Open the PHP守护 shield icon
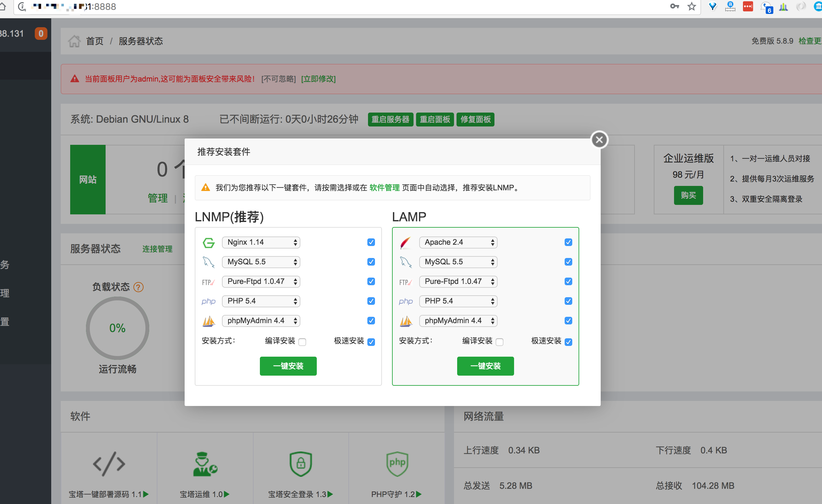The image size is (822, 504). [x=397, y=464]
